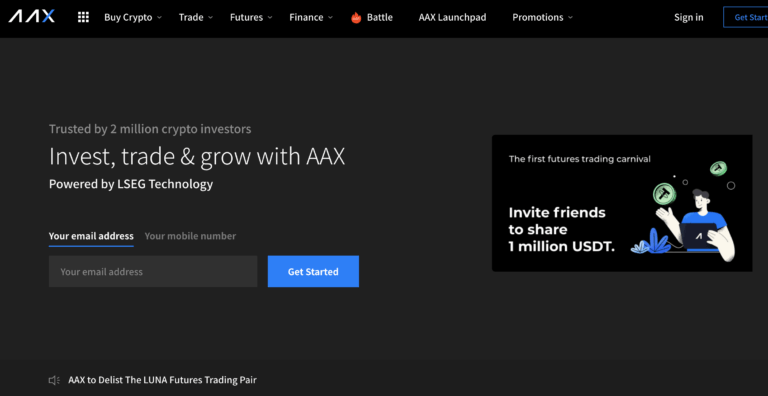The image size is (768, 396).
Task: Focus the email address input field
Action: tap(153, 271)
